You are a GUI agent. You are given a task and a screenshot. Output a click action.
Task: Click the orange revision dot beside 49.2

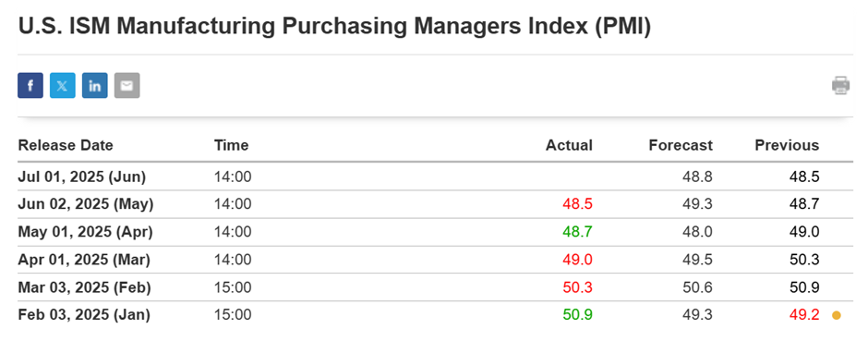coord(837,315)
